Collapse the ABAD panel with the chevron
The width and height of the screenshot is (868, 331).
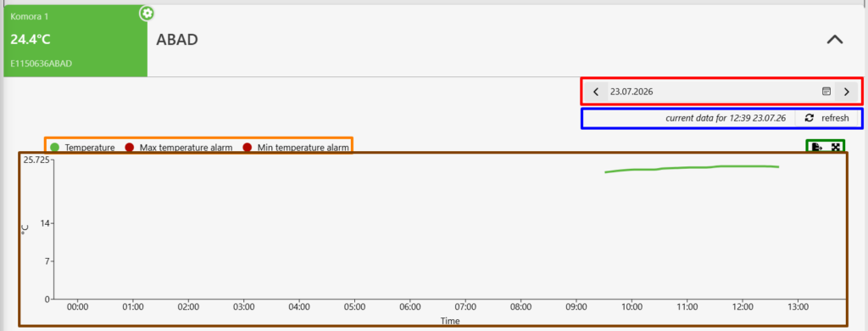835,40
